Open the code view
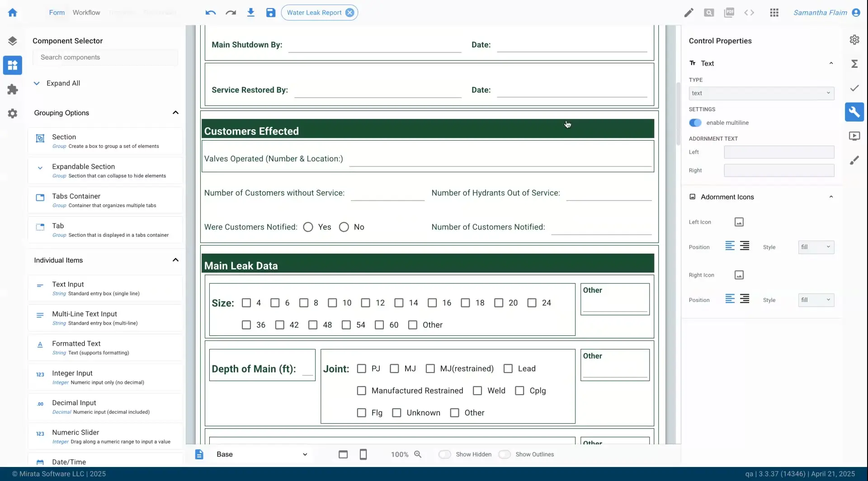Screen dimensions: 868x481 [749, 12]
